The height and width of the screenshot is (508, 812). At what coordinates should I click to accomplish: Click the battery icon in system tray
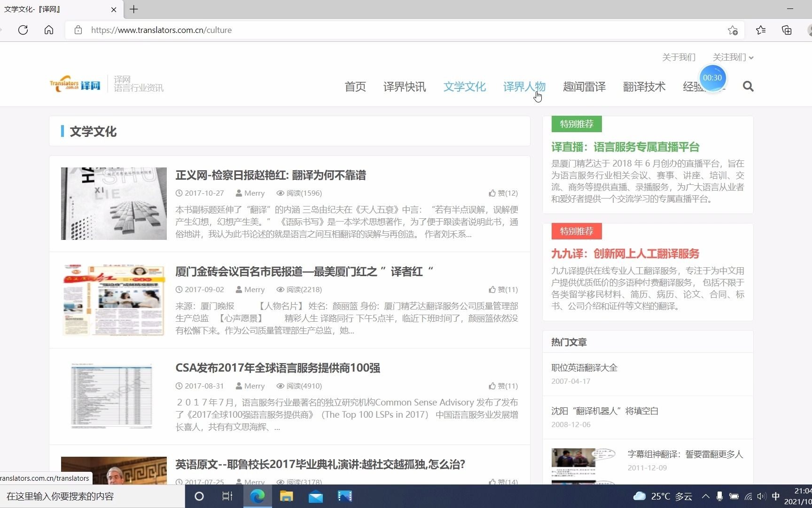pyautogui.click(x=734, y=496)
